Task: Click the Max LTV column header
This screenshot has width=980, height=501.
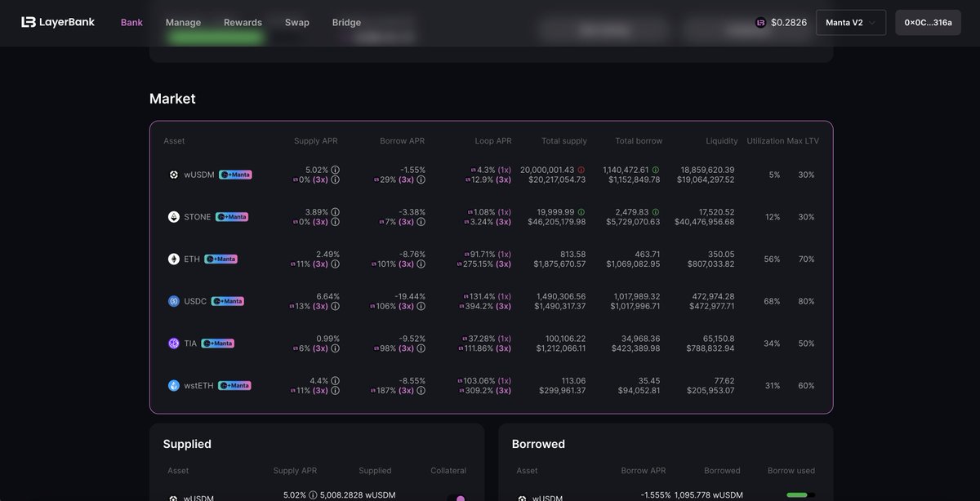Action: tap(803, 141)
